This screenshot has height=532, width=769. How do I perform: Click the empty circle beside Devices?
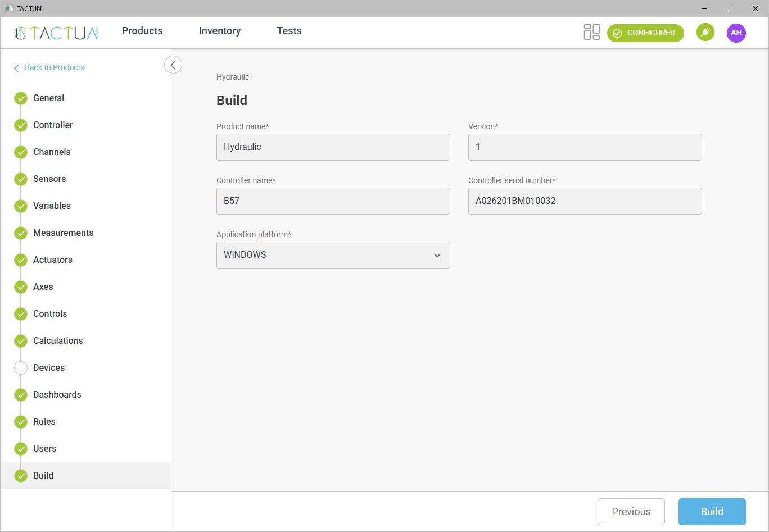tap(21, 368)
